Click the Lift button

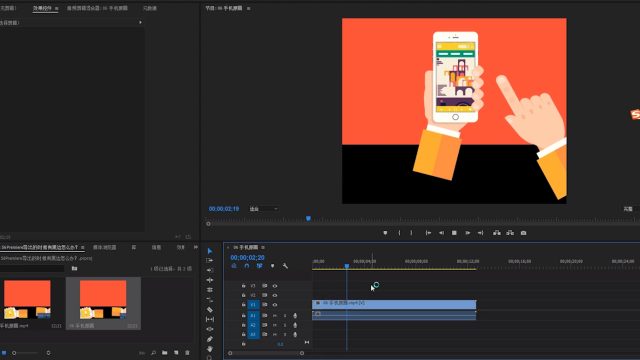(x=497, y=233)
